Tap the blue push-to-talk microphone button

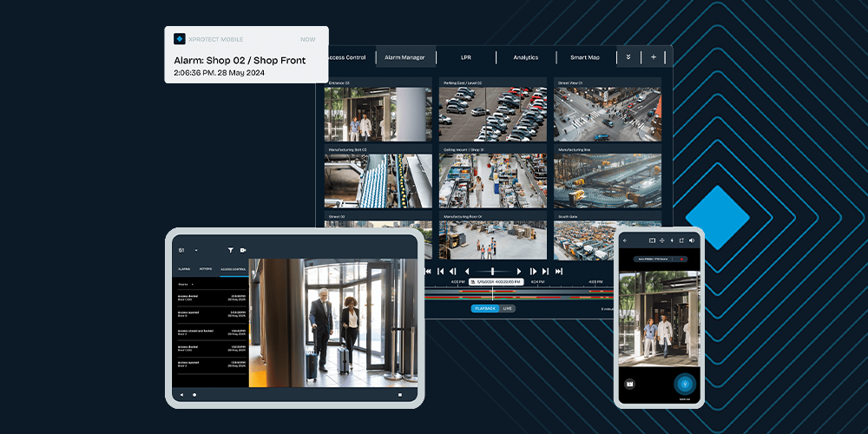coord(685,384)
